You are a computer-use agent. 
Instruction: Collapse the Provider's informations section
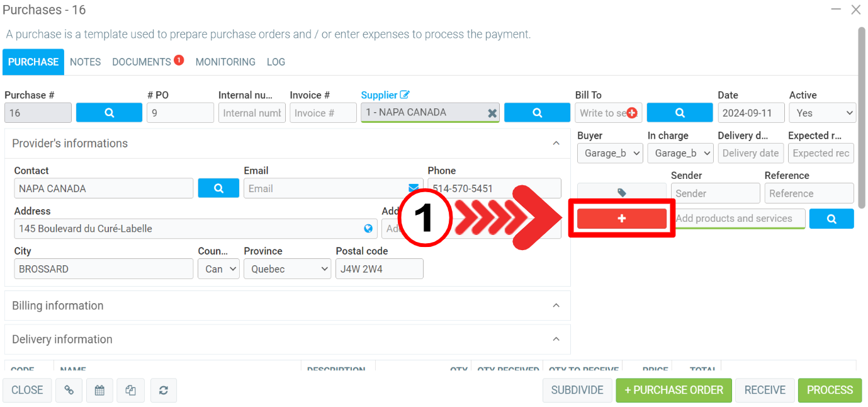[x=556, y=144]
